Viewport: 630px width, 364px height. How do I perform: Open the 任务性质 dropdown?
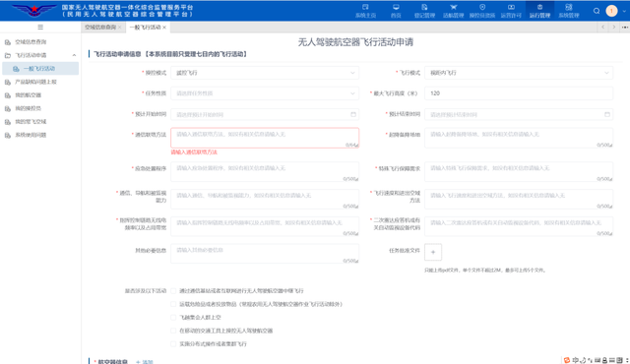(265, 93)
